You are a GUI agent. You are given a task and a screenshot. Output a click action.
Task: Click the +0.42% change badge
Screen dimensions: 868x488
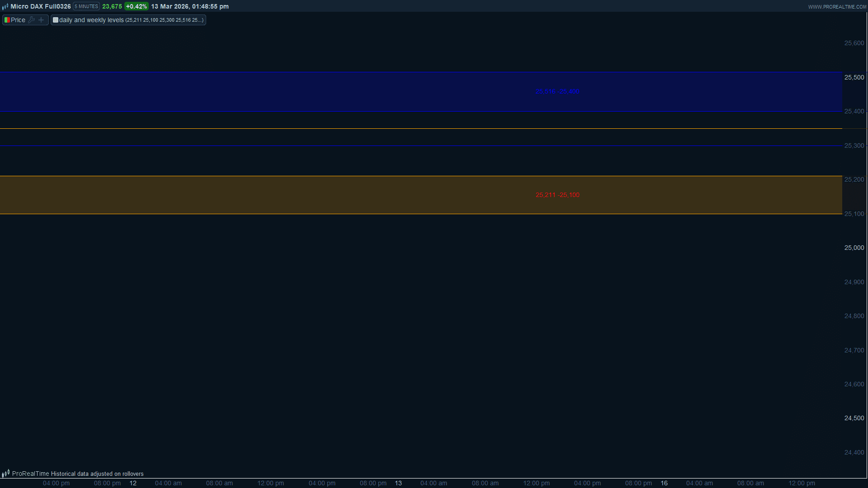pyautogui.click(x=136, y=6)
